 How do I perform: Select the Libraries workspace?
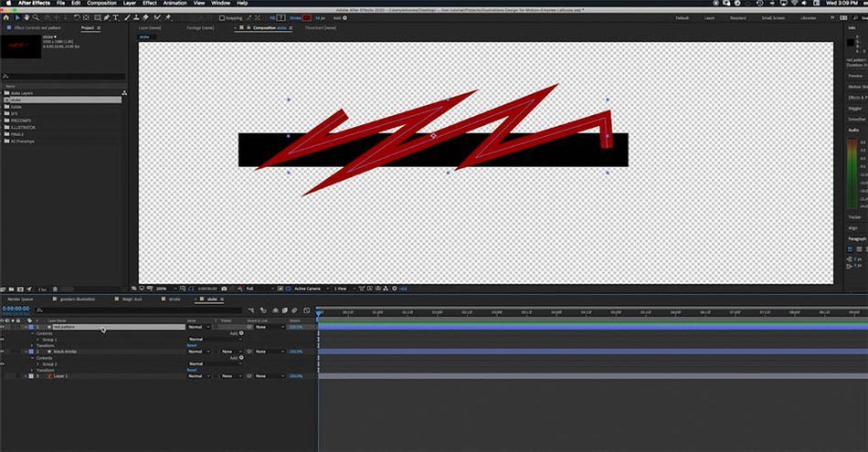808,17
